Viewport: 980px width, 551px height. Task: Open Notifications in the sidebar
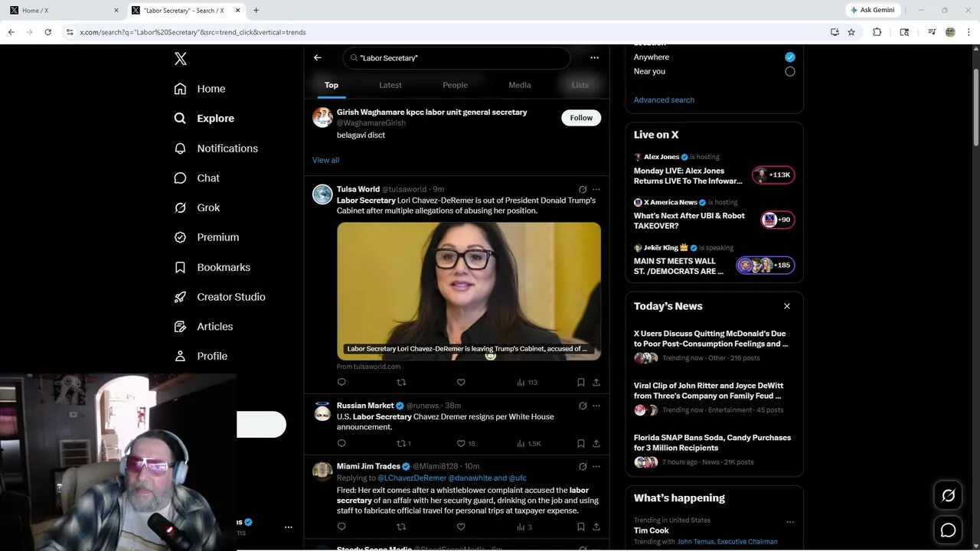point(216,148)
